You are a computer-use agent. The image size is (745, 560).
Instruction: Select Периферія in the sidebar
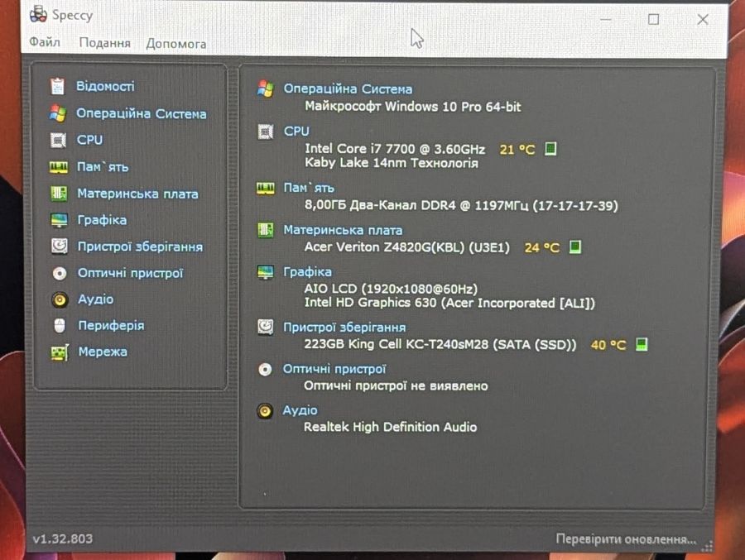pyautogui.click(x=111, y=326)
